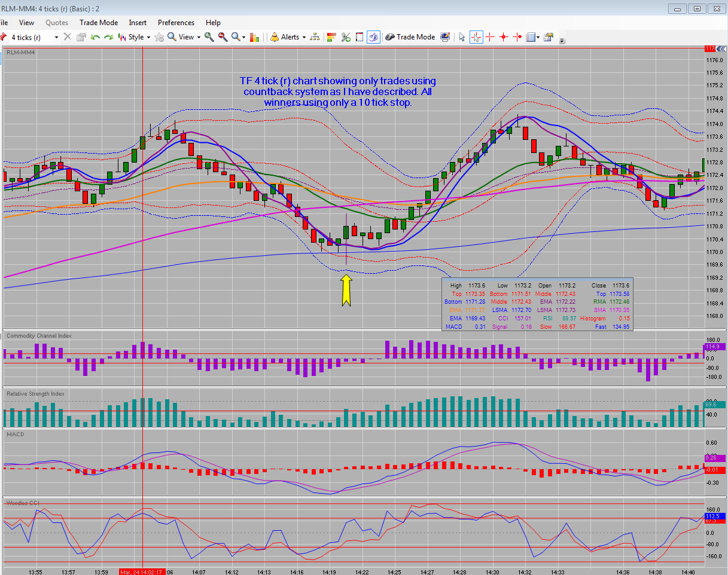
Task: Expand the Style dropdown arrow
Action: [x=148, y=38]
